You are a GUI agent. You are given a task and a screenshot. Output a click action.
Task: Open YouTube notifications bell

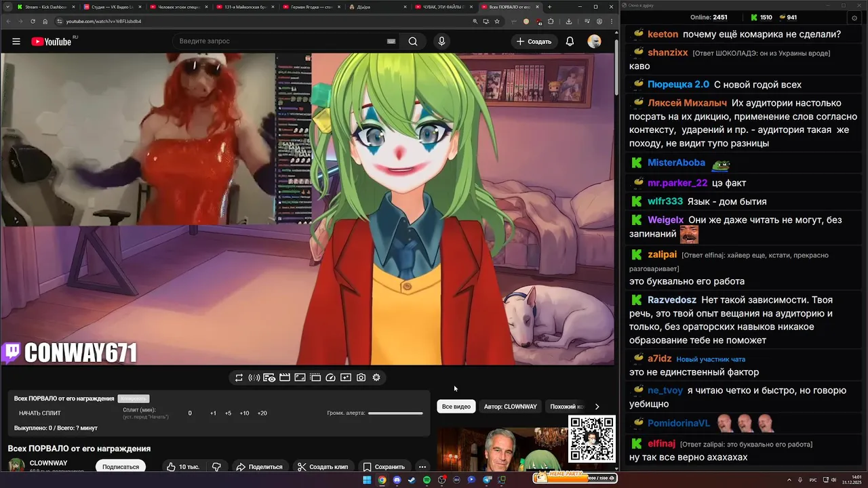point(570,41)
